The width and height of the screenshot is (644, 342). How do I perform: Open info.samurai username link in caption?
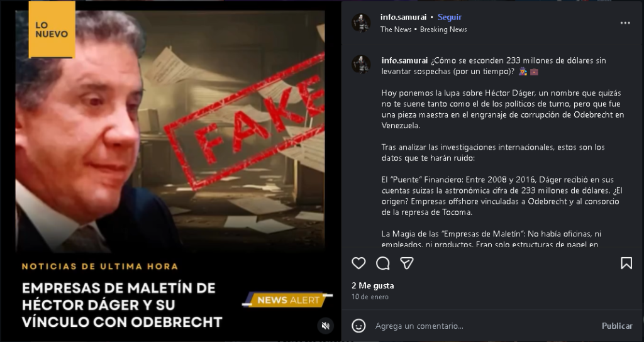click(404, 60)
